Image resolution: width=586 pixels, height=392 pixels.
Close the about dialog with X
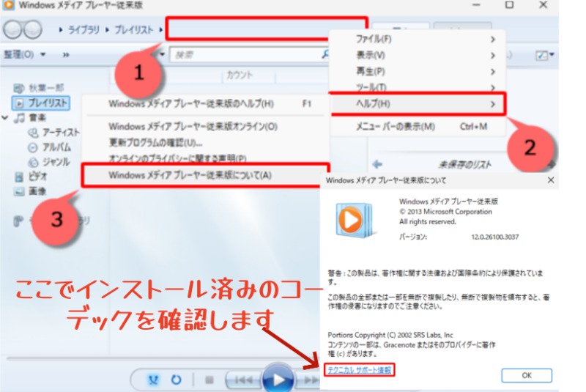551,180
